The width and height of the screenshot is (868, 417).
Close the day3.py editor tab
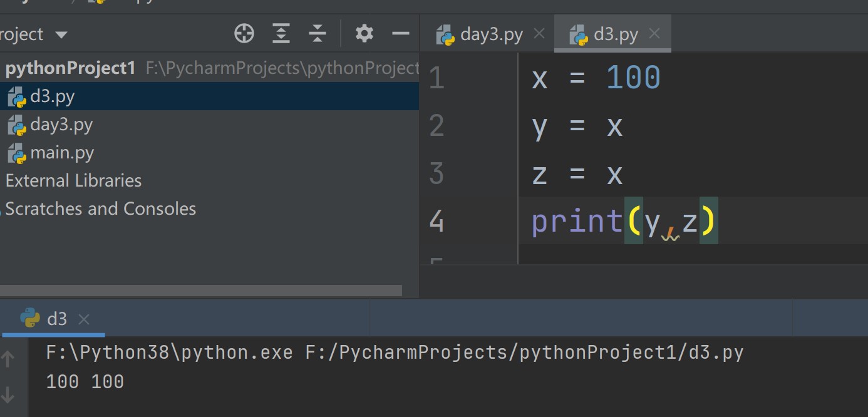pos(539,34)
